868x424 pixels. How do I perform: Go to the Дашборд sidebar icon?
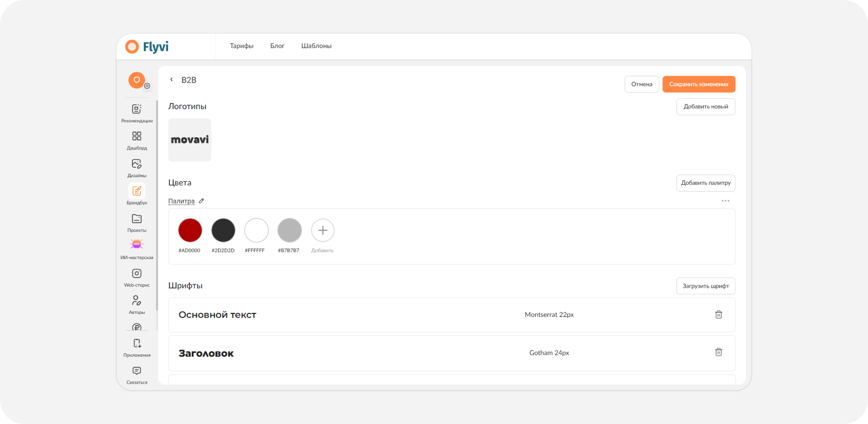pyautogui.click(x=137, y=136)
